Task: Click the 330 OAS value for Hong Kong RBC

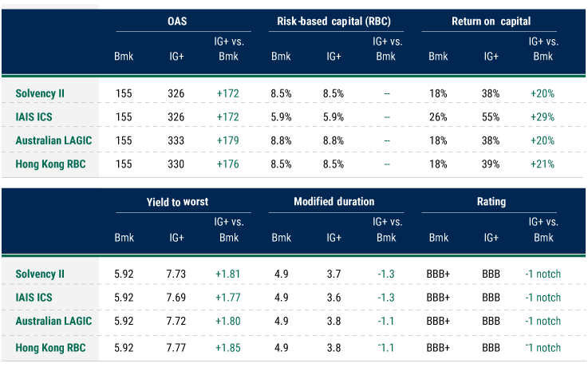Action: [176, 164]
